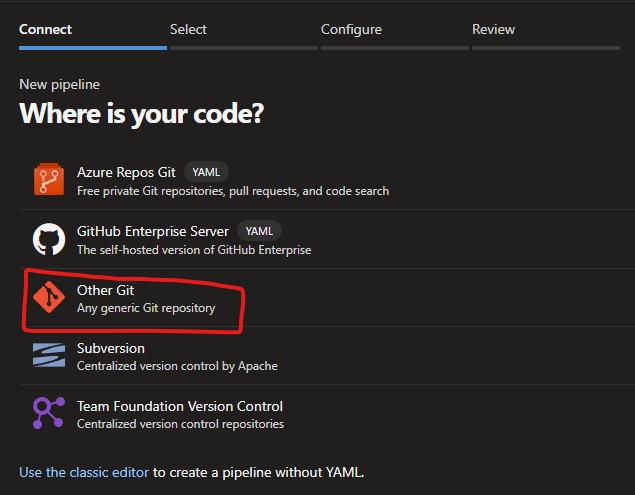The height and width of the screenshot is (495, 635).
Task: Click the Azure Repos Git icon
Action: pos(49,179)
